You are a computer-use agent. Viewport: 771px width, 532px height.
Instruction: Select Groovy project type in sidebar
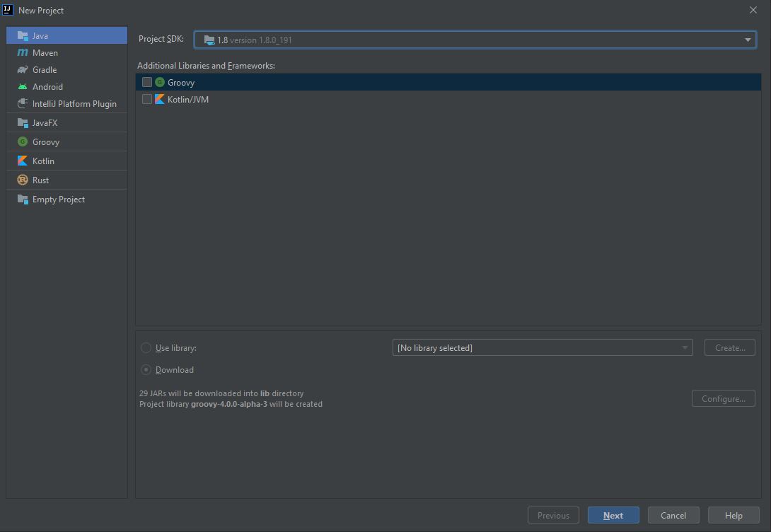tap(67, 141)
